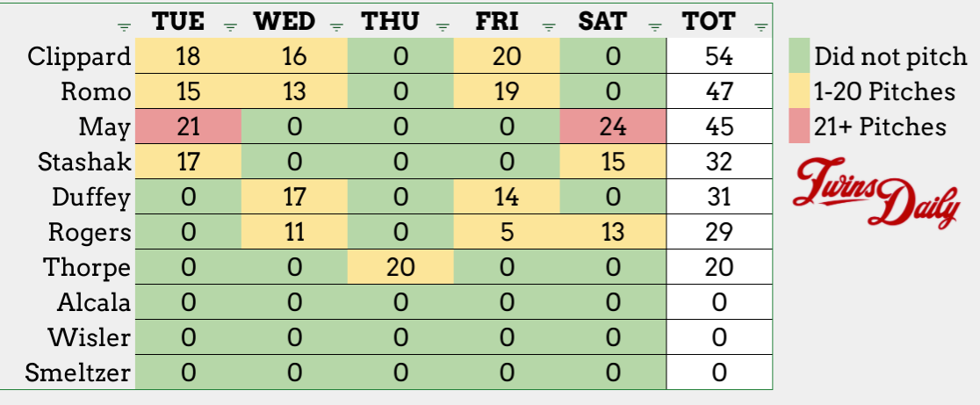Open the filter for the player name column
Image resolution: width=980 pixels, height=405 pixels.
point(123,27)
